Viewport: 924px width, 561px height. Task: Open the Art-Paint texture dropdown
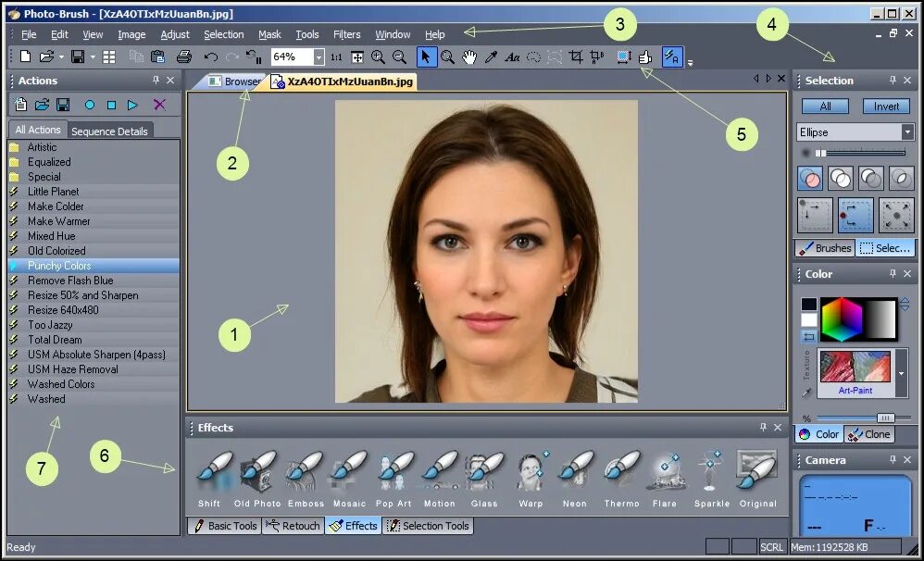[x=901, y=374]
